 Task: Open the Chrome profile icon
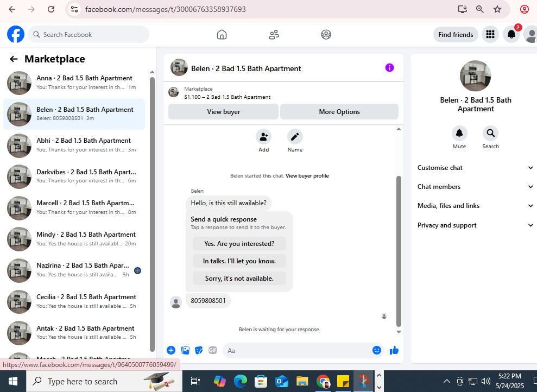(x=525, y=9)
